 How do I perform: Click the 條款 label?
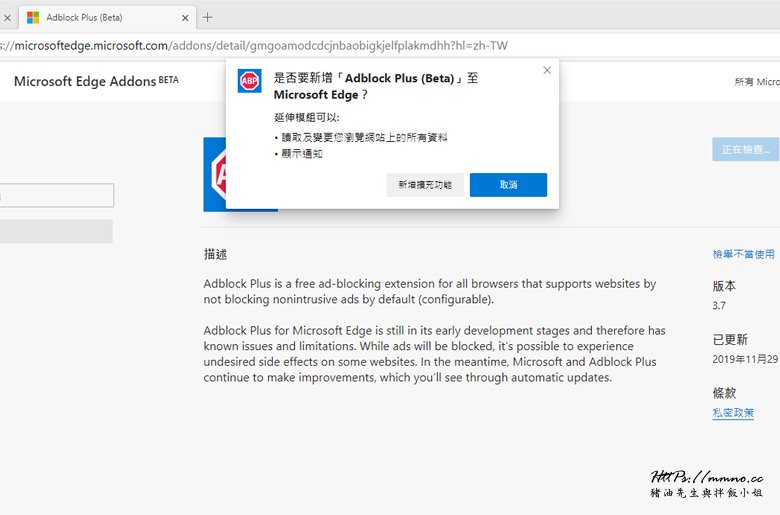pyautogui.click(x=724, y=393)
